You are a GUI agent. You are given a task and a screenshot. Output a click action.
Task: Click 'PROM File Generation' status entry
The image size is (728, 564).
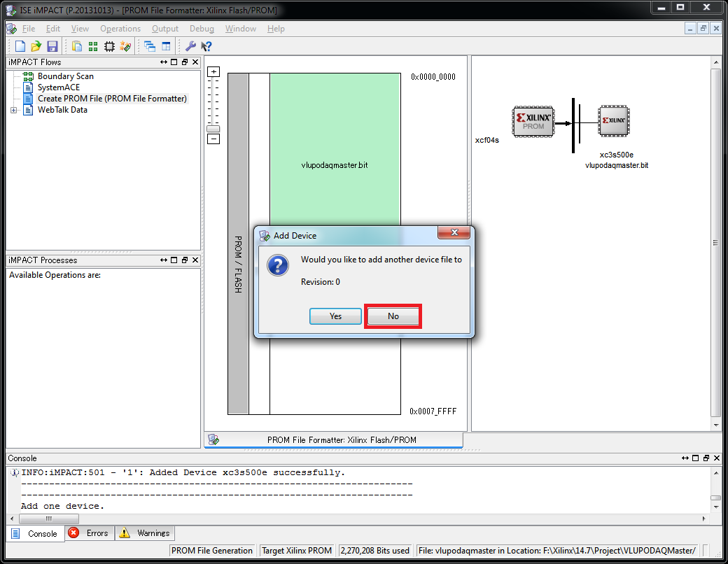tap(211, 551)
